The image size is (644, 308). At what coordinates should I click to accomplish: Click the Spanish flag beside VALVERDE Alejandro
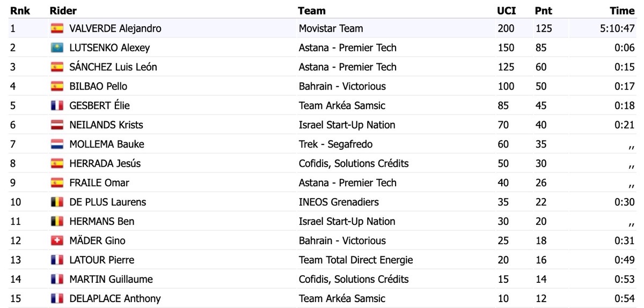[x=57, y=28]
